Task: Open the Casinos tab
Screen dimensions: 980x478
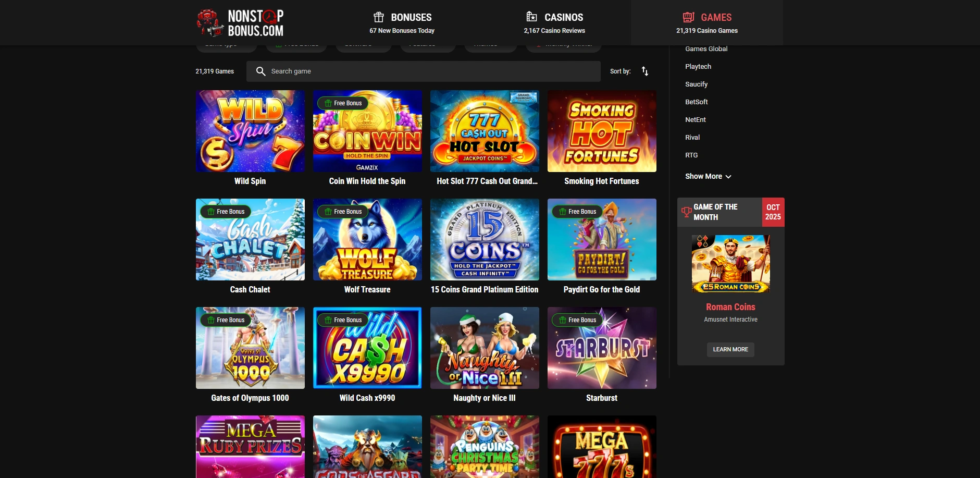Action: tap(554, 22)
